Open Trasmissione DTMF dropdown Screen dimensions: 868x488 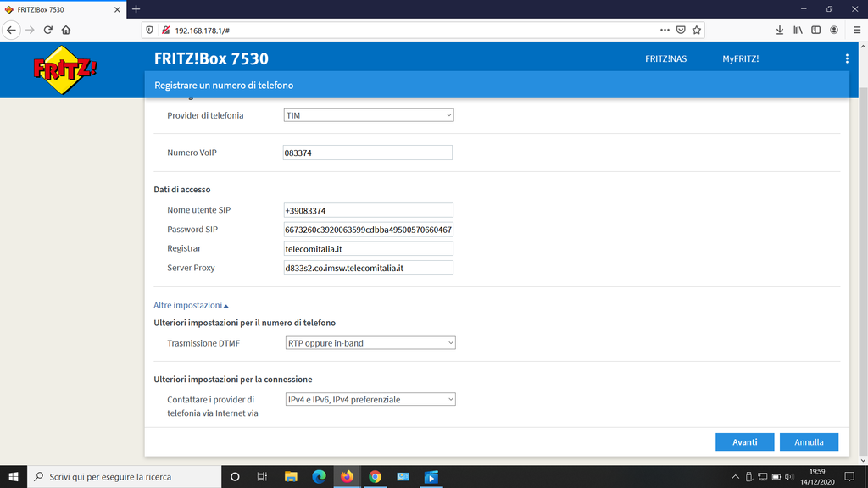(x=370, y=343)
